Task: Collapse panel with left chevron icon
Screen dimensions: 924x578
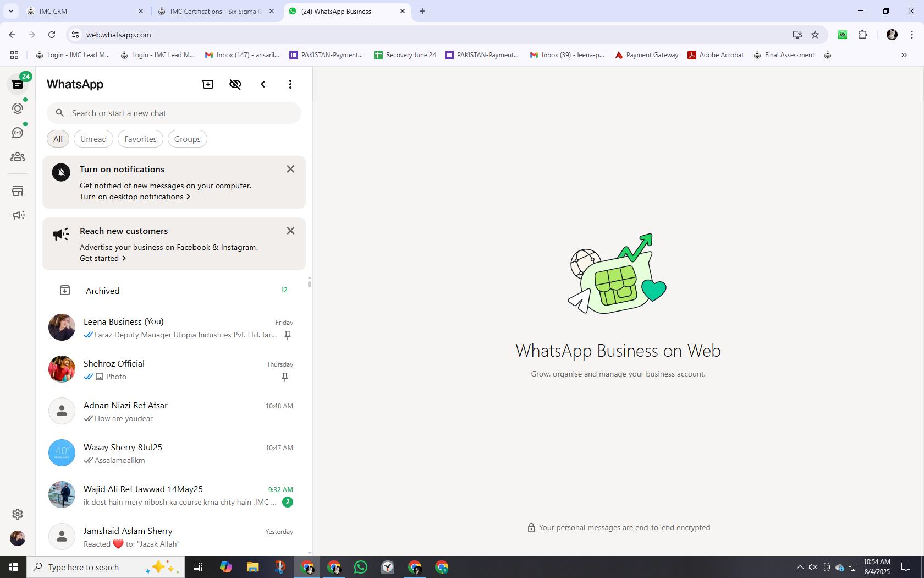Action: [x=263, y=84]
